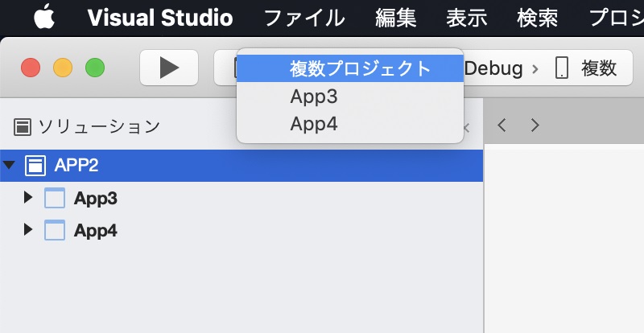Image resolution: width=644 pixels, height=333 pixels.
Task: Navigate forward with the right chevron
Action: (x=535, y=125)
